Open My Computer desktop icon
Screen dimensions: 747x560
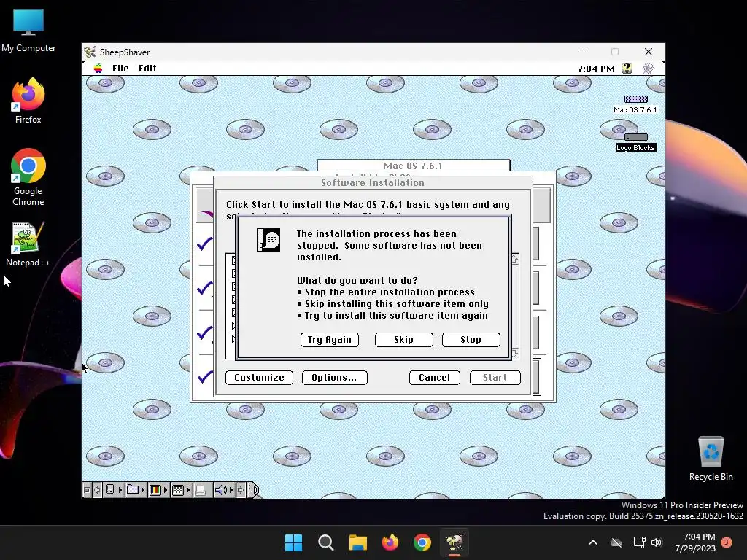click(x=28, y=29)
